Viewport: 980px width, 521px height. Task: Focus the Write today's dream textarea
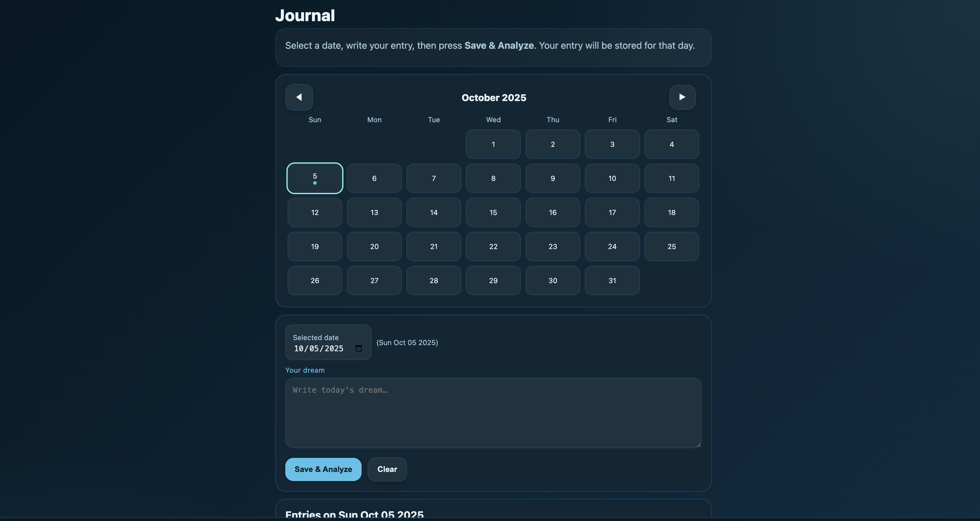[493, 413]
